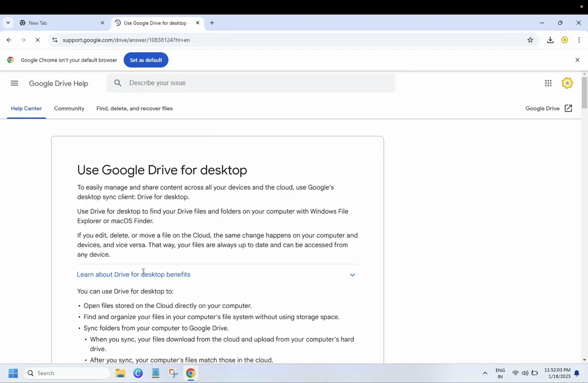Click the Windows taskbar Search box
Screen dimensions: 588x383
pyautogui.click(x=67, y=373)
